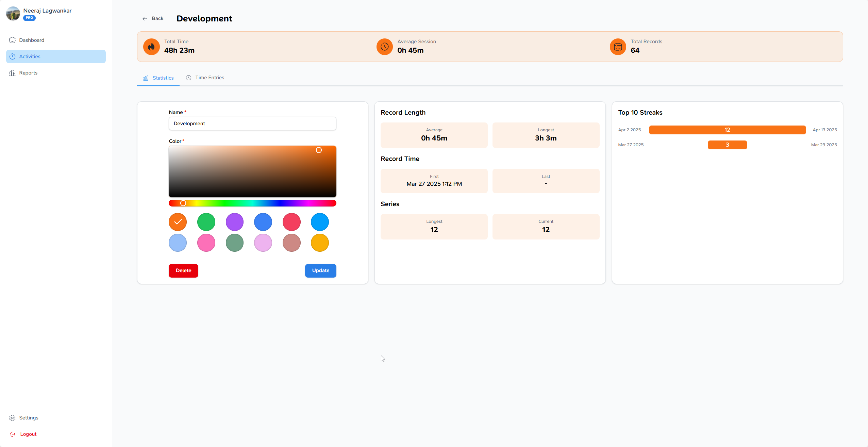Pick the yellow color swatch
Image resolution: width=868 pixels, height=447 pixels.
[319, 243]
